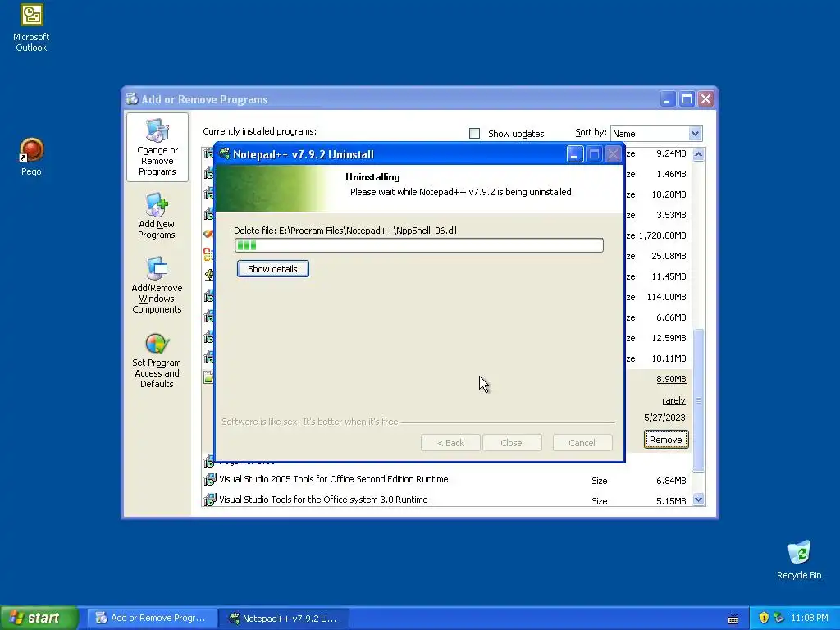
Task: Click the program list scrollbar thumb
Action: (699, 400)
